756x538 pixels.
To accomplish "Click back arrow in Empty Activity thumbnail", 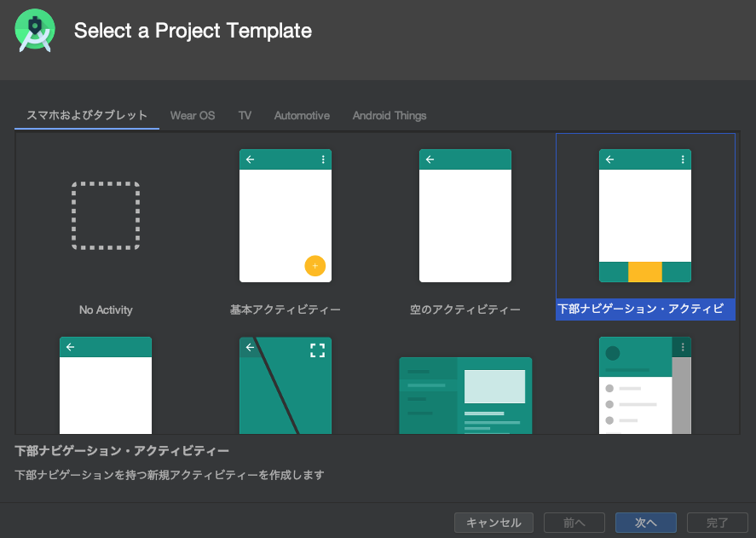I will (x=430, y=159).
